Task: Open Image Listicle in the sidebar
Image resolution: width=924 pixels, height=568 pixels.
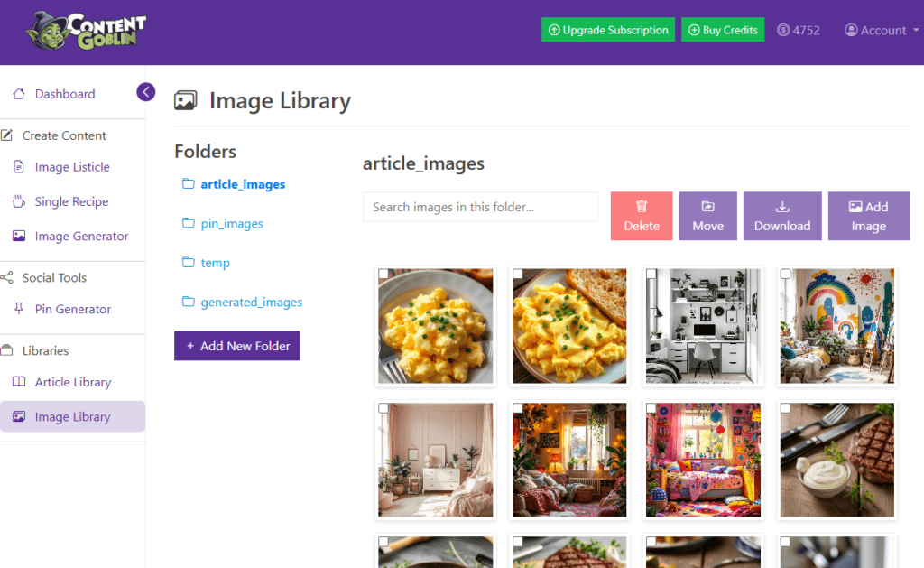Action: (72, 167)
